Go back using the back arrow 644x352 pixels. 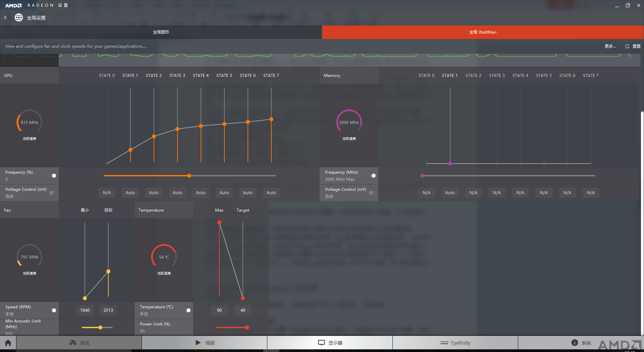pyautogui.click(x=5, y=17)
